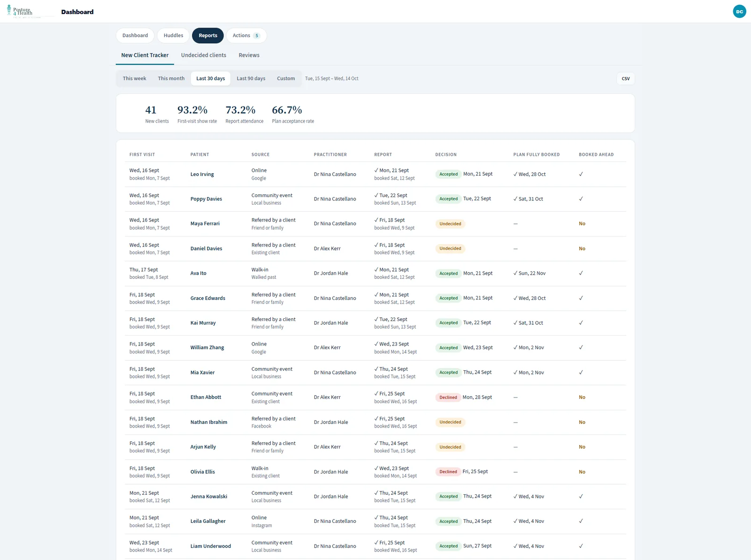Viewport: 751px width, 560px height.
Task: Select the Last 30 days range
Action: 211,78
